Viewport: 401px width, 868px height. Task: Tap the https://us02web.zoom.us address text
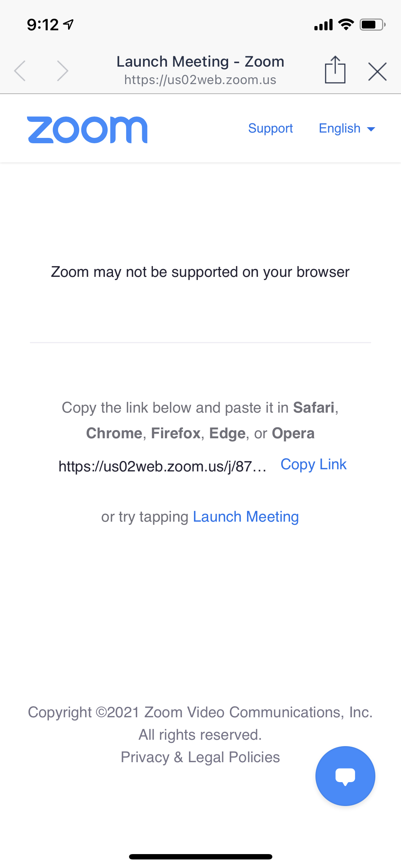200,80
